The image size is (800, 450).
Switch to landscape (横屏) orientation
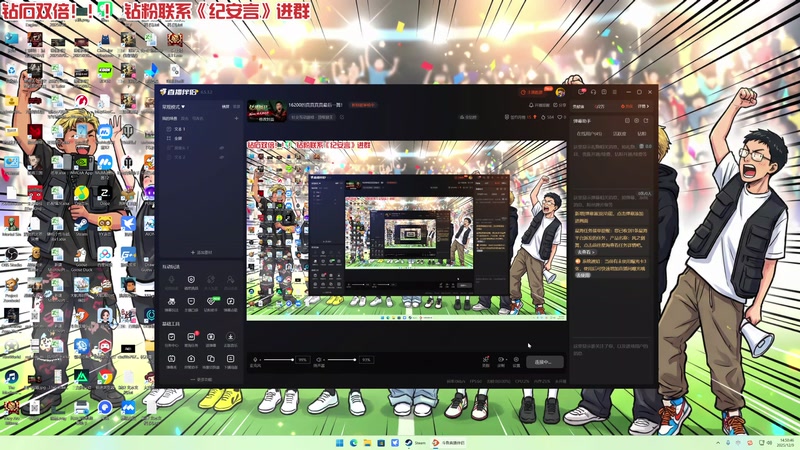(226, 107)
